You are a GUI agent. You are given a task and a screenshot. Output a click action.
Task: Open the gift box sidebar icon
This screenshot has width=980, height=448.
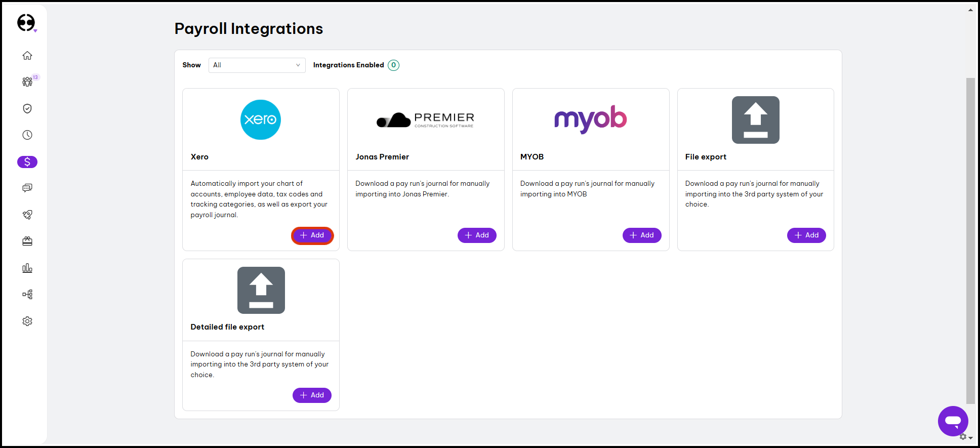pyautogui.click(x=27, y=241)
